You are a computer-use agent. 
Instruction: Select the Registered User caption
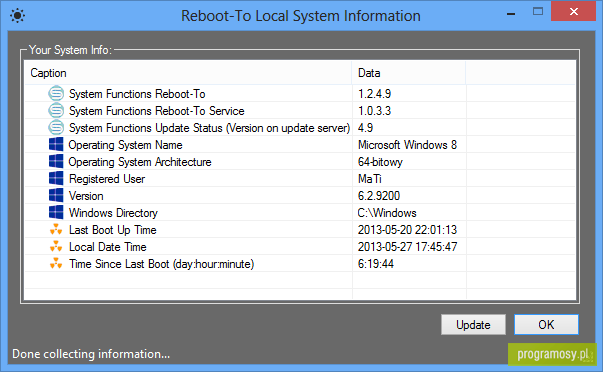click(107, 179)
